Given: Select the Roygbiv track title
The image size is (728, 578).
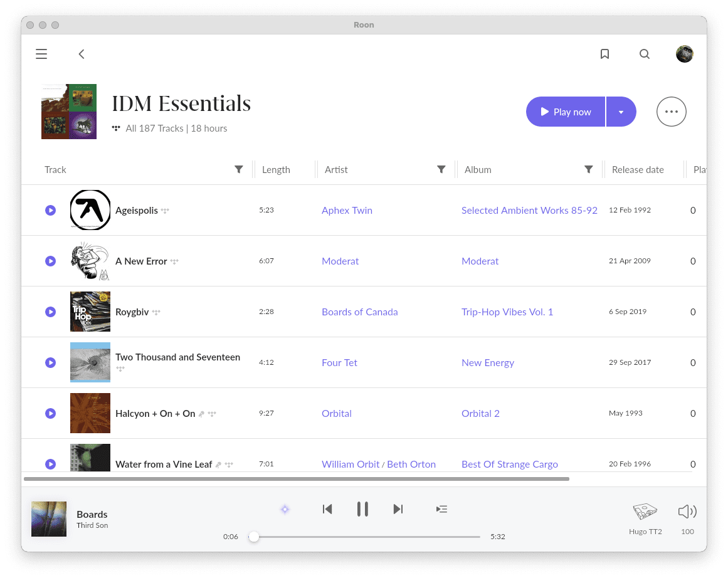Looking at the screenshot, I should coord(132,312).
